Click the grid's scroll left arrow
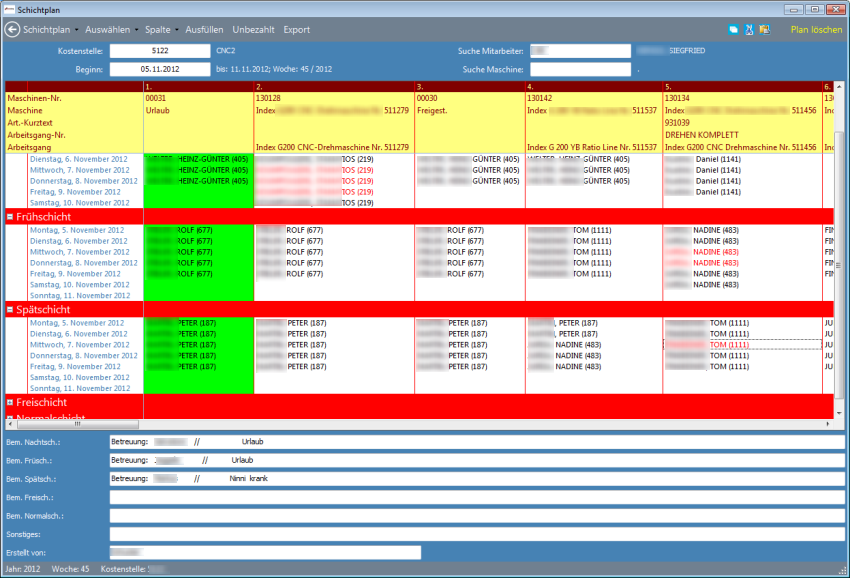This screenshot has width=850, height=578. [x=10, y=424]
